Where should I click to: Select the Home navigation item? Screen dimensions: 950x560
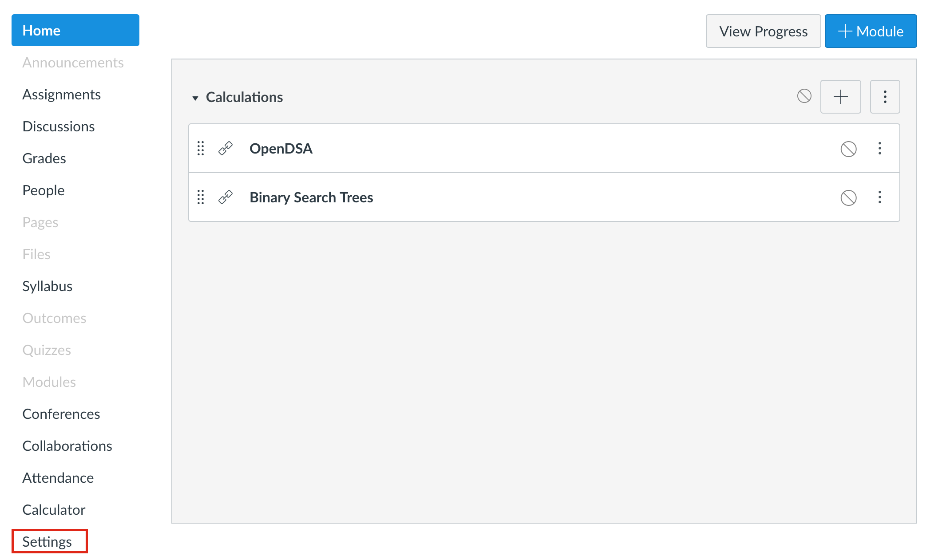click(75, 30)
